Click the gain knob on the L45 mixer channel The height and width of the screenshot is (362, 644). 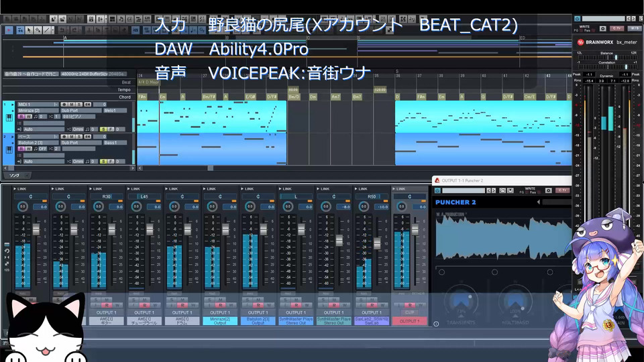coord(136,206)
